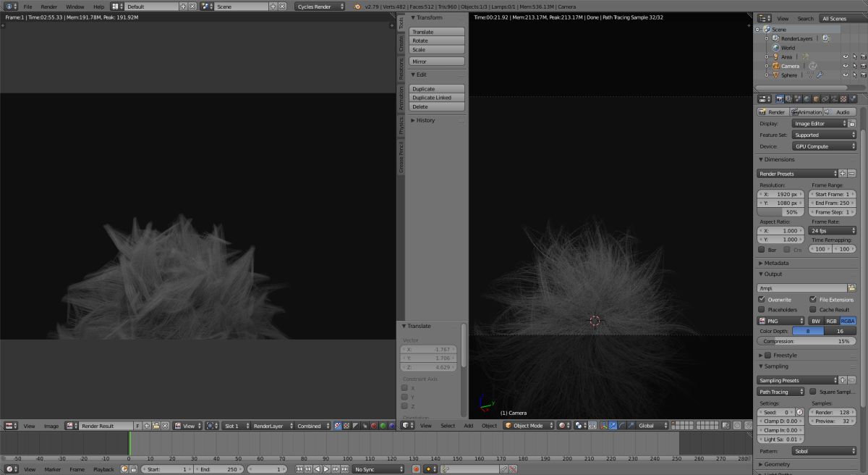
Task: Open the Help menu
Action: click(x=98, y=7)
